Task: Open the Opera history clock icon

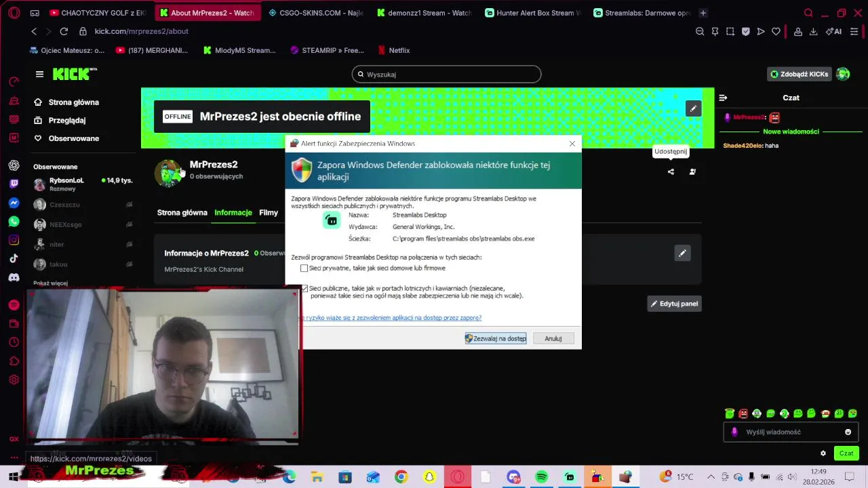Action: [14, 342]
